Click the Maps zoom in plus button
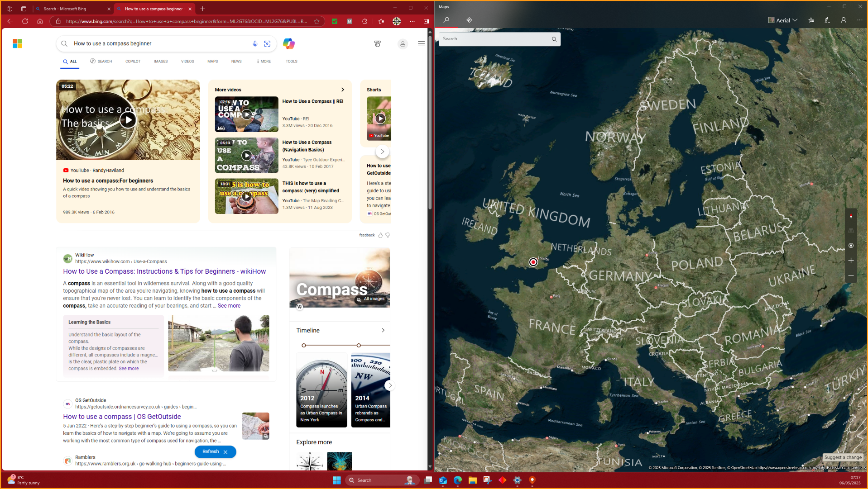The width and height of the screenshot is (868, 489). [x=851, y=261]
